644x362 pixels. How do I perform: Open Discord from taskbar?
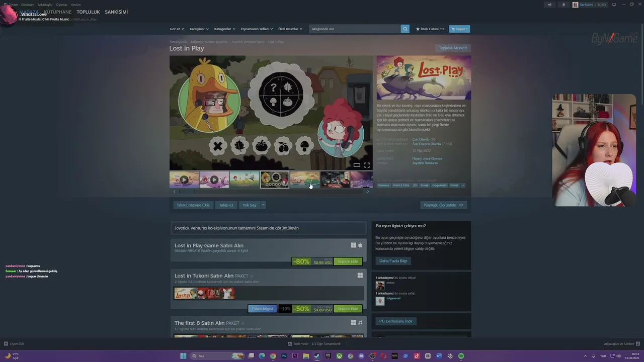(361, 356)
